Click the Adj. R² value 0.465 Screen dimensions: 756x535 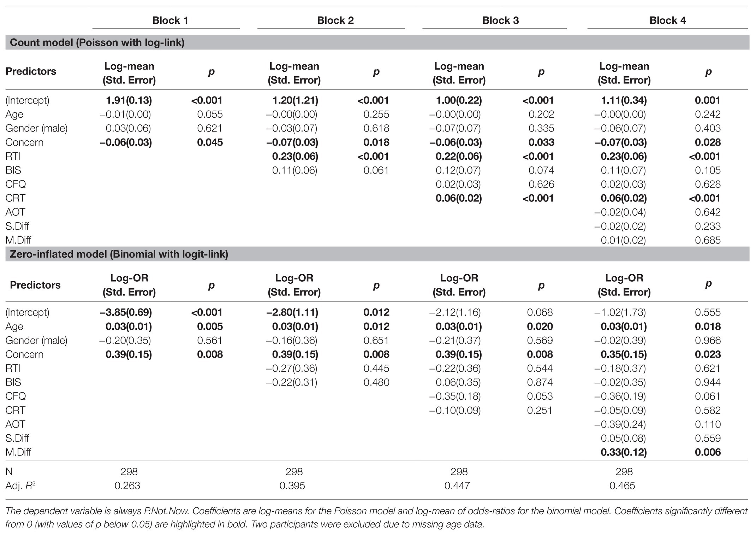click(622, 486)
